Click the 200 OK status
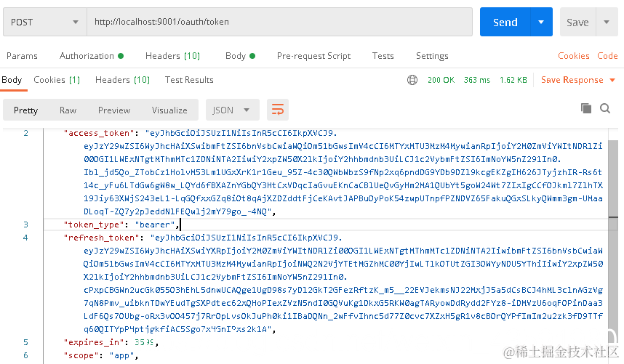Screen dimensions: 624x364 441,80
